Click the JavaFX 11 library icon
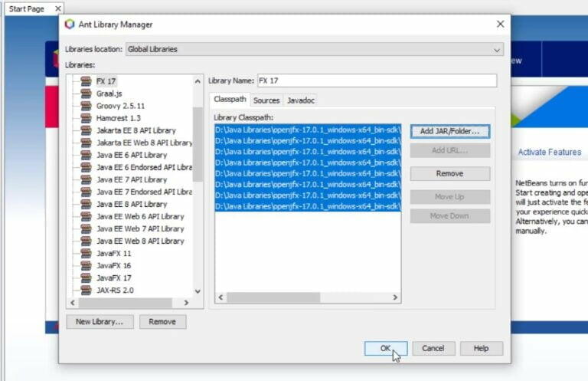 click(x=86, y=254)
